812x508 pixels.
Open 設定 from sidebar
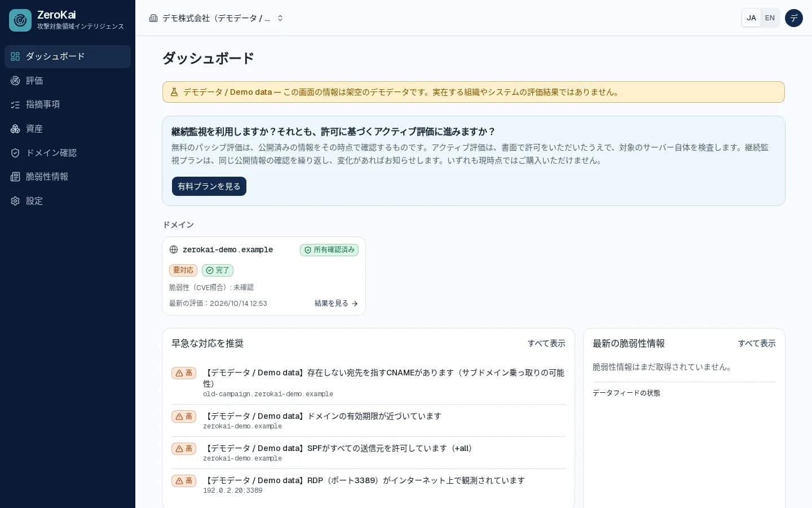pos(68,201)
